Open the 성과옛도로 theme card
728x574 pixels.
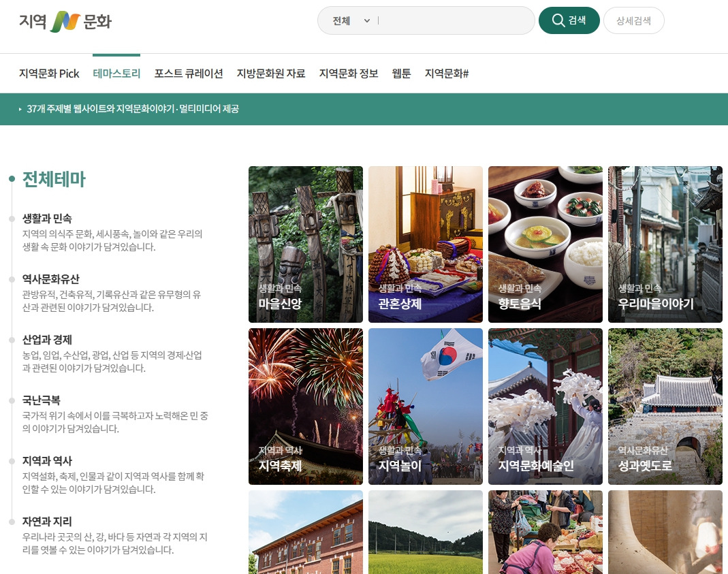click(x=665, y=406)
